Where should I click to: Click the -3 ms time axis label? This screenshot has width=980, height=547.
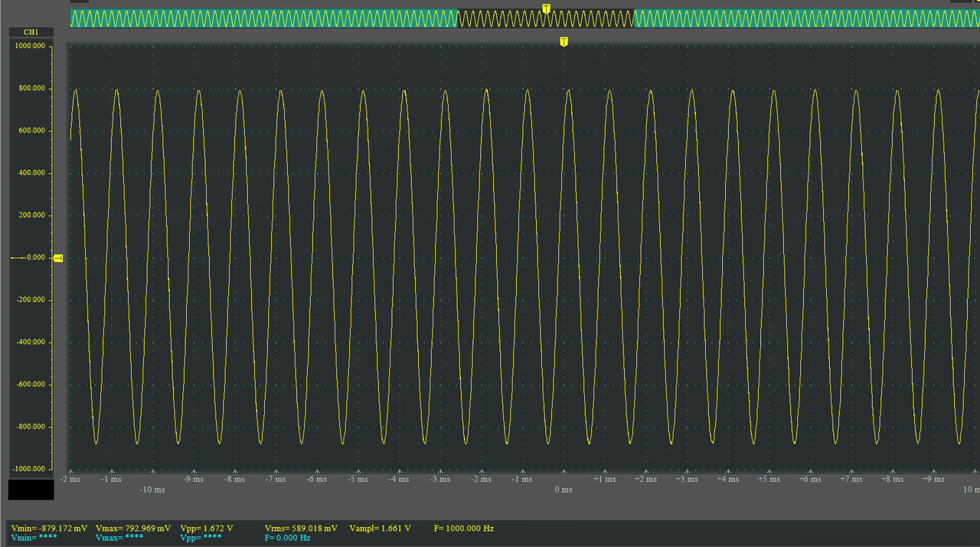(439, 479)
